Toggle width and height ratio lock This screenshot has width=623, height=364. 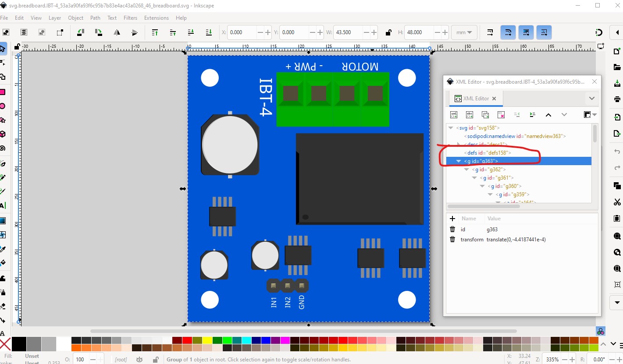coord(388,32)
